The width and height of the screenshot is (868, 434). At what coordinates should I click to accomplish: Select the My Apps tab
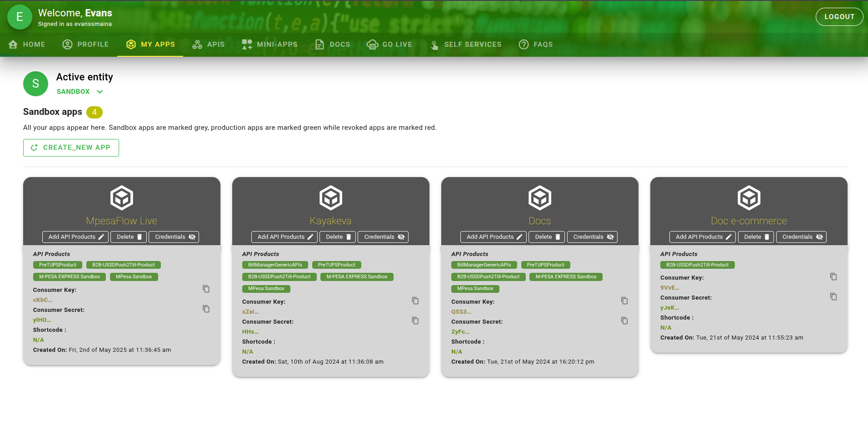click(x=150, y=44)
